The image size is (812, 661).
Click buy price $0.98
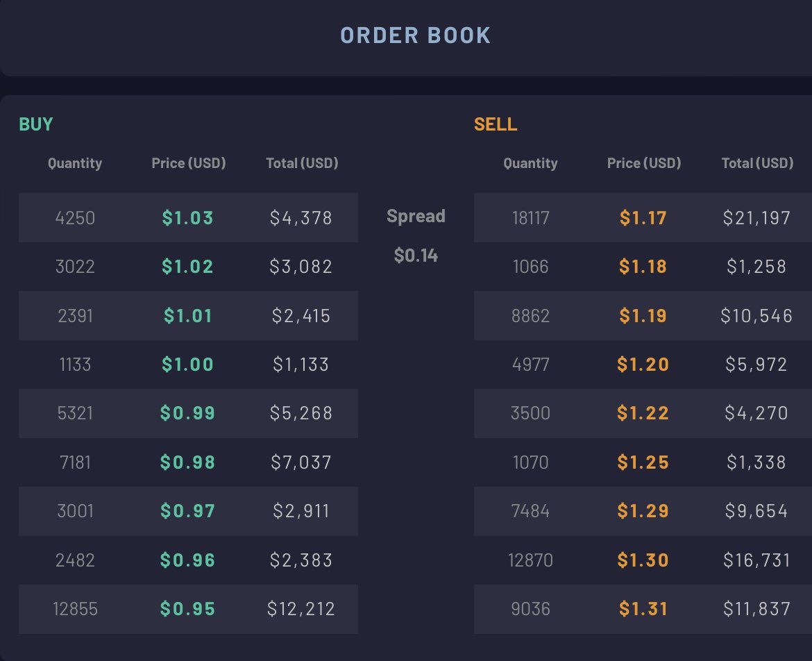pyautogui.click(x=187, y=462)
